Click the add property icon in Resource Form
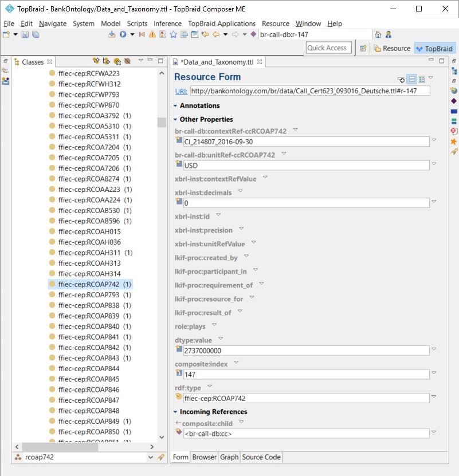Screen dimensions: 459x476 tap(401, 80)
